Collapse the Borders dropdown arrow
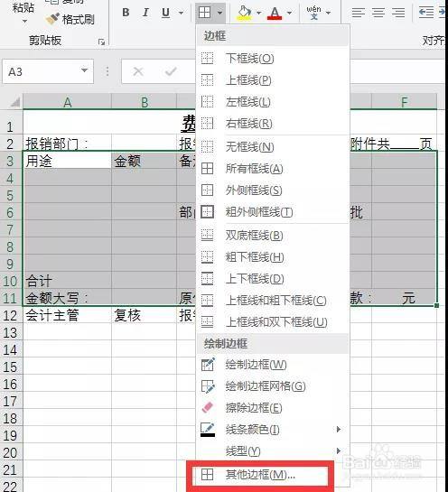Viewport: 448px width, 492px height. (x=219, y=13)
